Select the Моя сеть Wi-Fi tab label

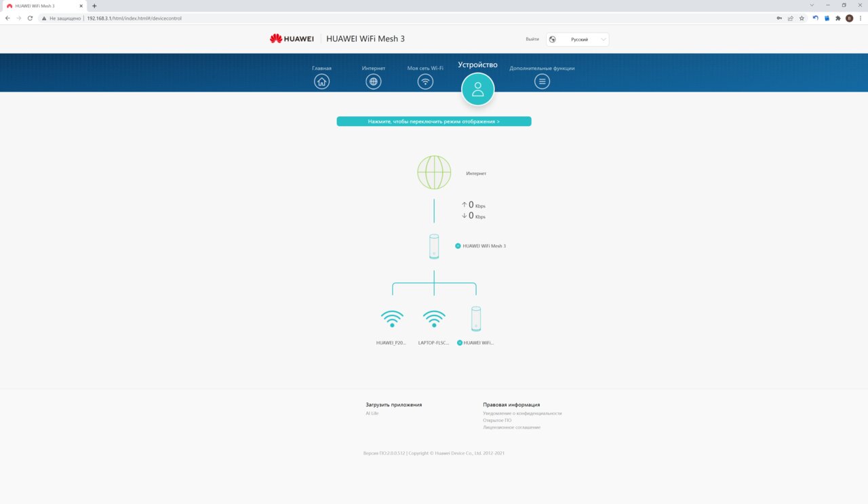(425, 69)
